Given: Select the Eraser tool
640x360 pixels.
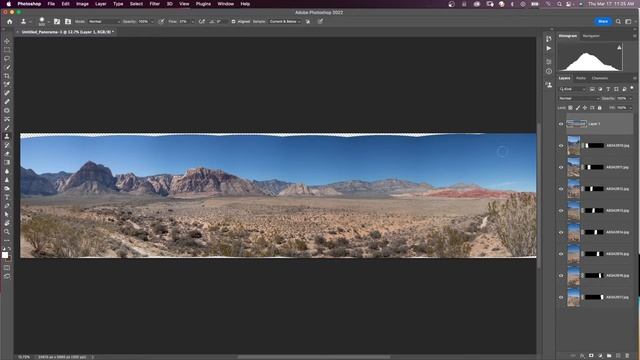Looking at the screenshot, I should coord(7,154).
